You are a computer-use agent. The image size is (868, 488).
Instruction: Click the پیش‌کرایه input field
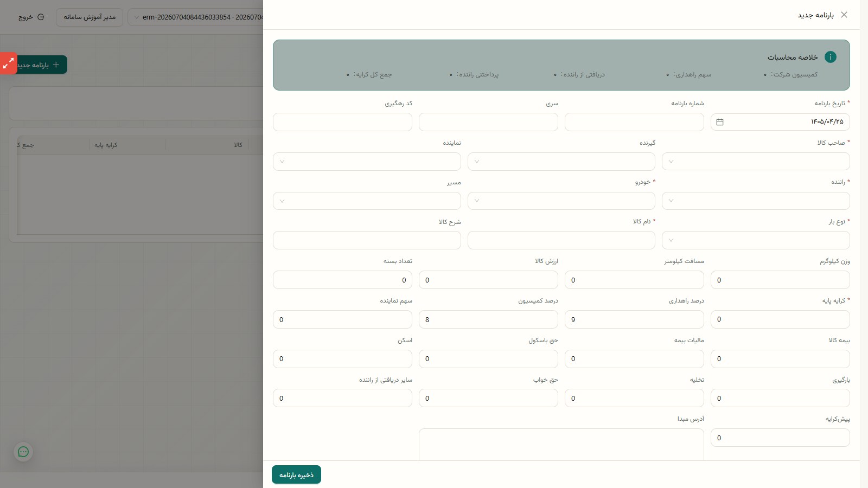coord(780,438)
